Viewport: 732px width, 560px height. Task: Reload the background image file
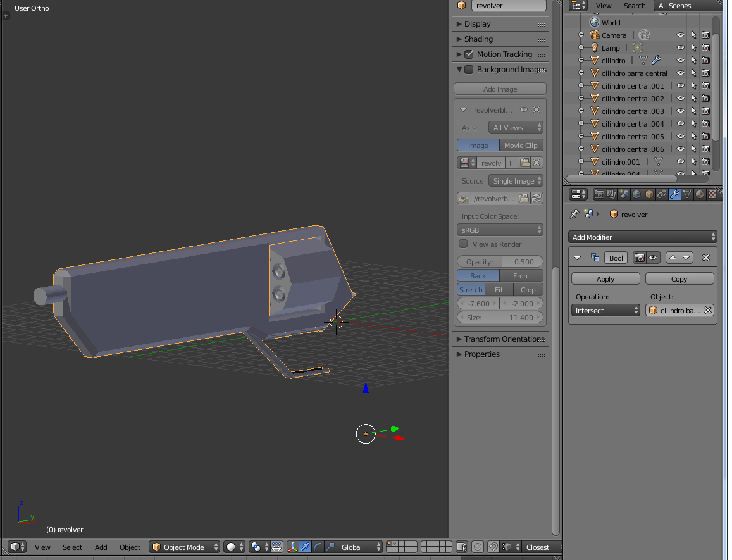pyautogui.click(x=537, y=199)
